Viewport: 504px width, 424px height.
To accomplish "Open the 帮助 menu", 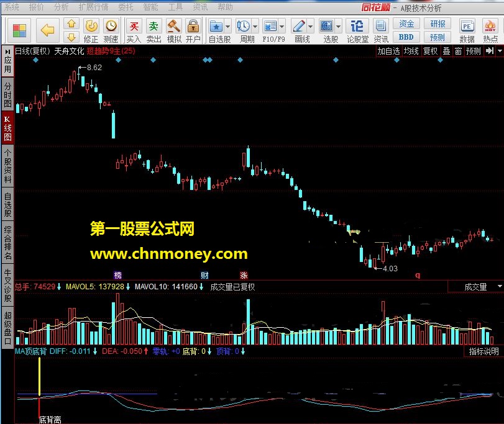I will [225, 7].
